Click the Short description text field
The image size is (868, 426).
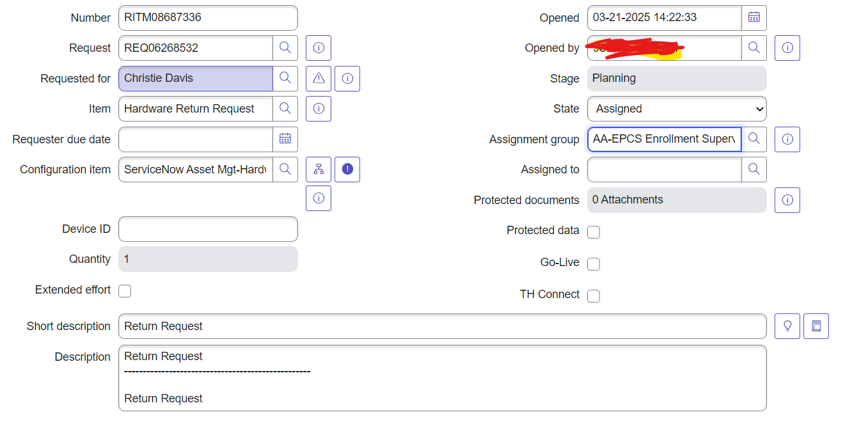(x=442, y=326)
